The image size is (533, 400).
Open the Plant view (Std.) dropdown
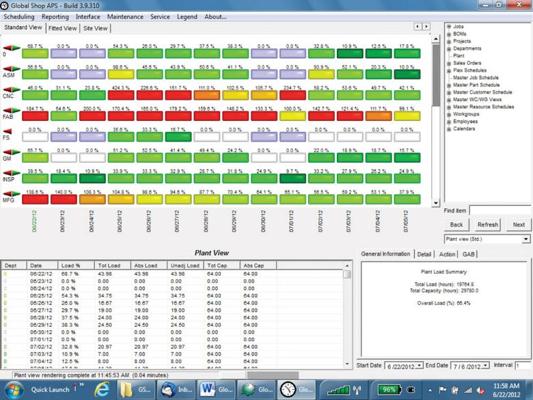pos(526,239)
